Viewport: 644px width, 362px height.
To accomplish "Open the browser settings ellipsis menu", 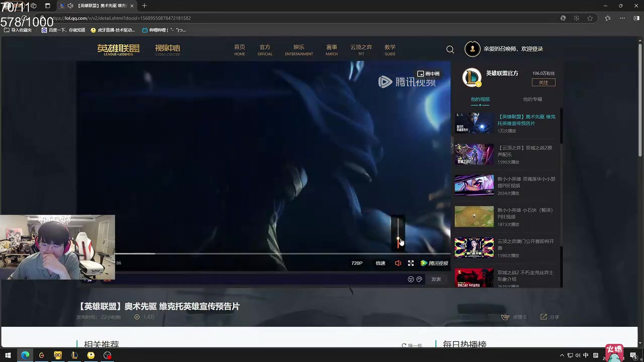I will (622, 18).
